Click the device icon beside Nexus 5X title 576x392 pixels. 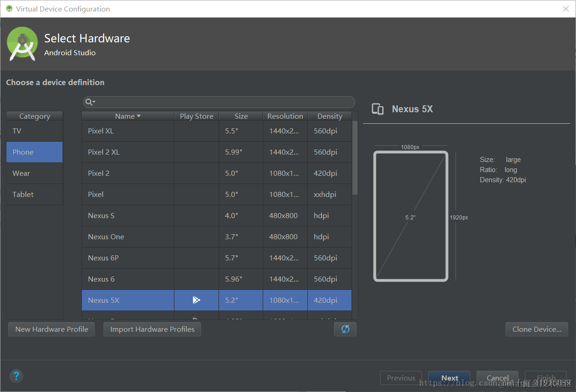[378, 109]
